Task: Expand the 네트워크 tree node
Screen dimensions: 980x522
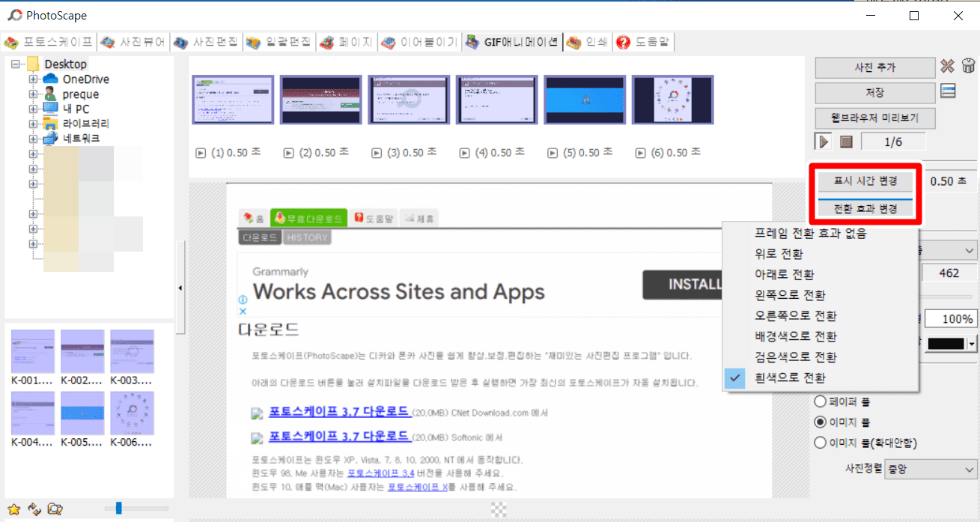Action: pos(33,139)
